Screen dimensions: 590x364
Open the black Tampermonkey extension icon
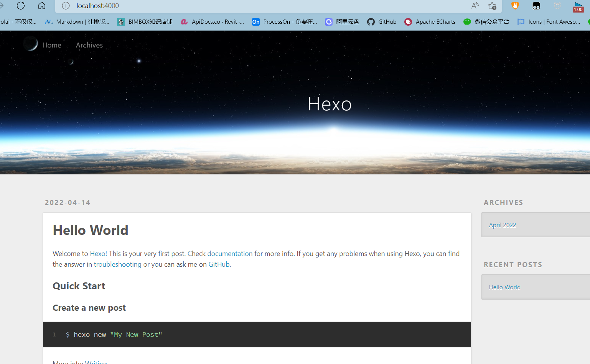pyautogui.click(x=536, y=6)
